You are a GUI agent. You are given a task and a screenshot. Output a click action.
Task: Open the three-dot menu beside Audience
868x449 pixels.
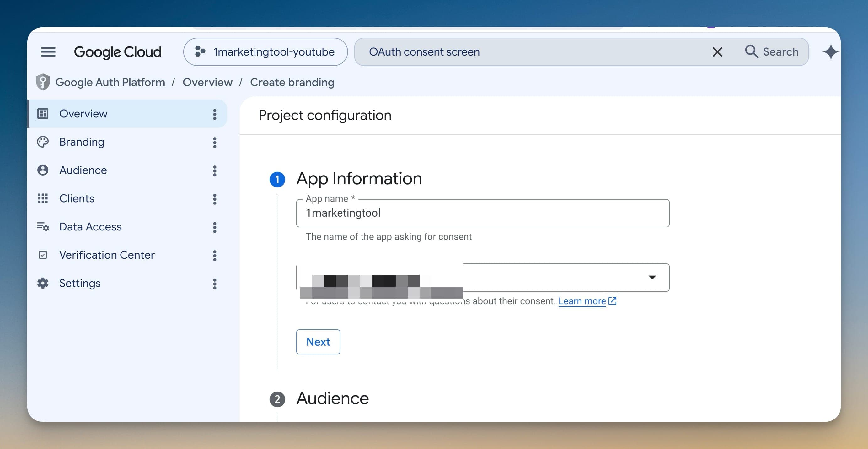215,171
